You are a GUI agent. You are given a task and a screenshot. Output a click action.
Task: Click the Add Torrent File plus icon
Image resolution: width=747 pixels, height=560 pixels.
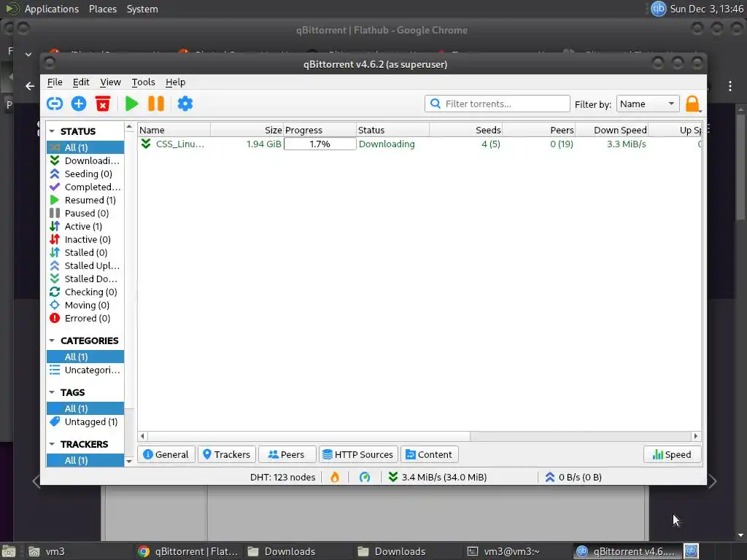(79, 104)
